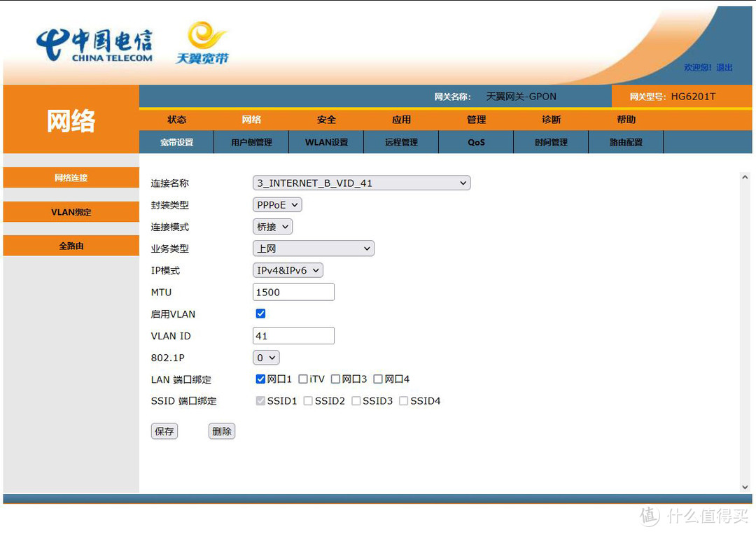The image size is (756, 534).
Task: Click the 删除 button
Action: [221, 431]
